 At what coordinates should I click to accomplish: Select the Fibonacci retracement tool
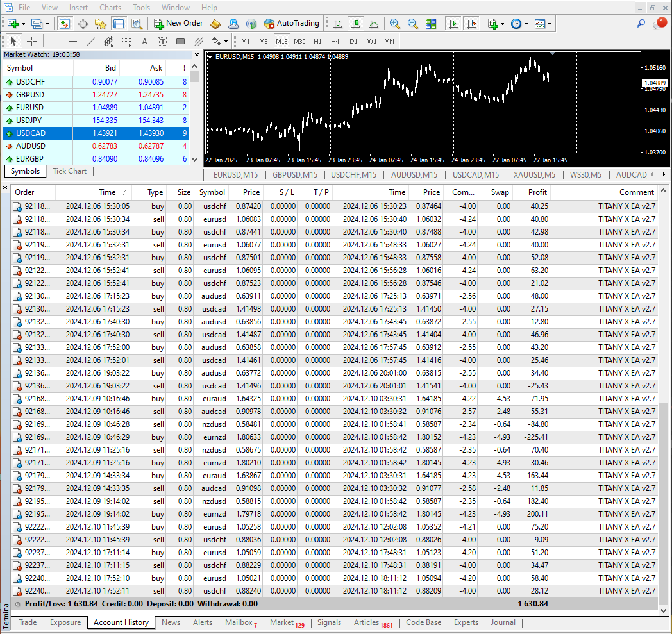(127, 42)
